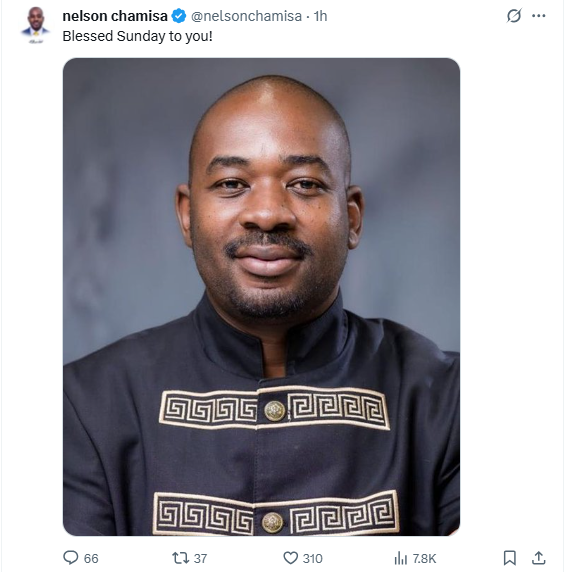
Task: Click the blue verified checkmark badge
Action: [179, 16]
